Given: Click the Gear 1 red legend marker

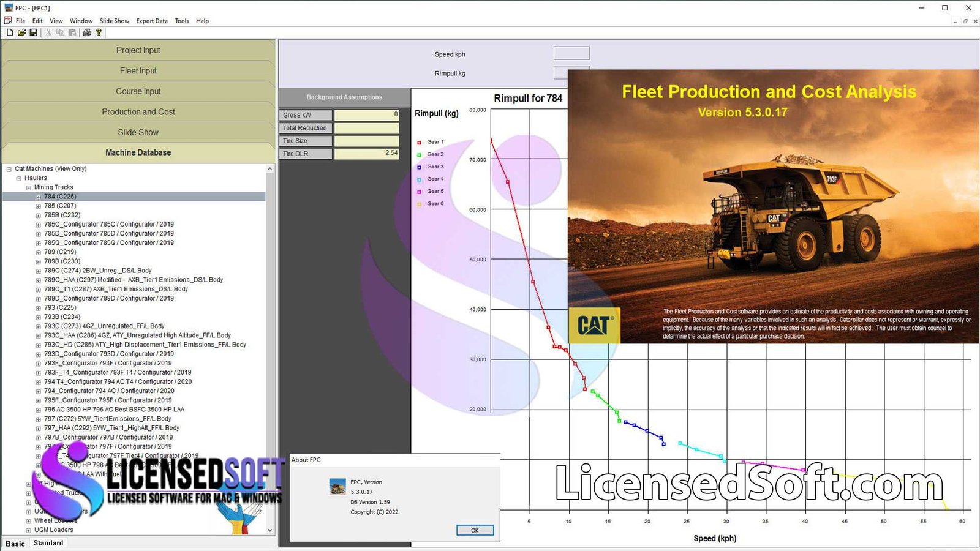Looking at the screenshot, I should click(420, 143).
